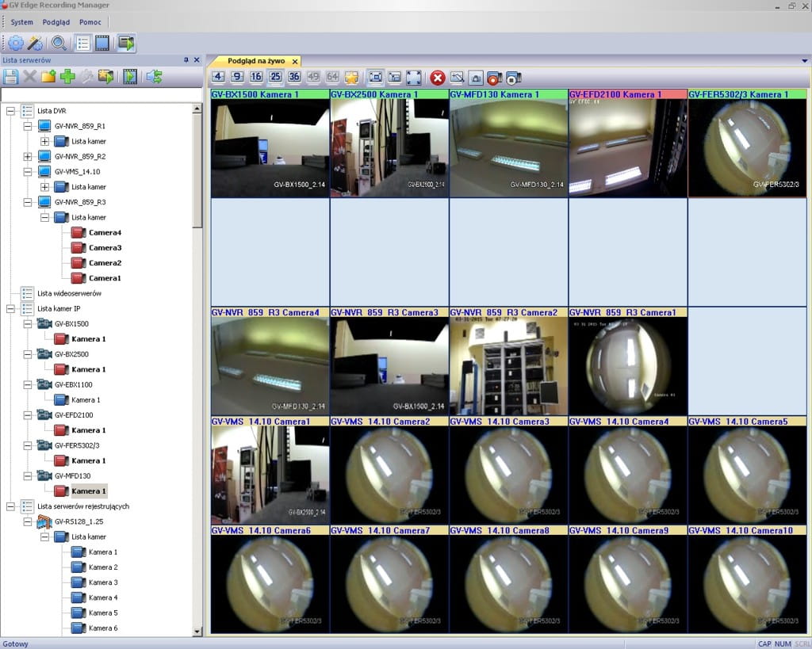This screenshot has height=649, width=812.
Task: Open the Podgląd menu
Action: [x=56, y=22]
